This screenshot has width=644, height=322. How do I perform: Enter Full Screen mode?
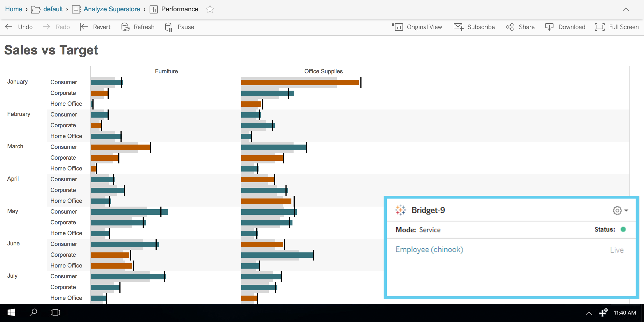(x=600, y=27)
